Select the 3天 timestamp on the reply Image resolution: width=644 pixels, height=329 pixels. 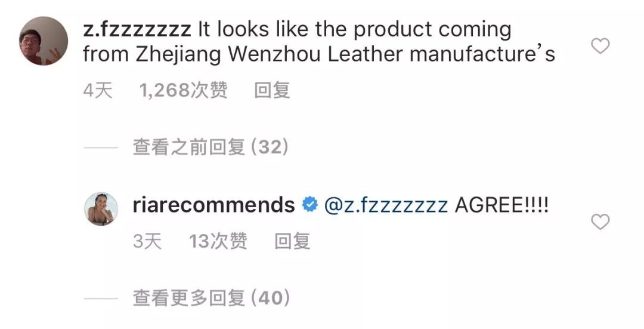147,241
